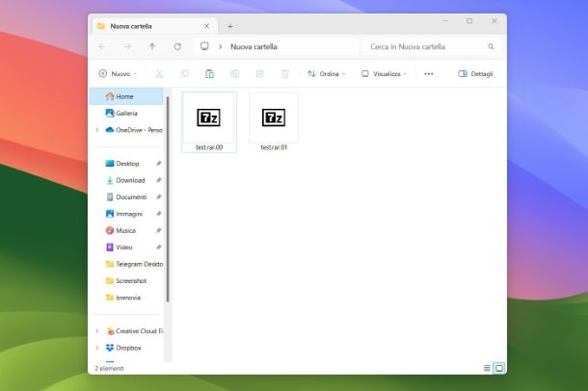Image resolution: width=588 pixels, height=391 pixels.
Task: Click the Paste clipboard icon
Action: coord(209,74)
